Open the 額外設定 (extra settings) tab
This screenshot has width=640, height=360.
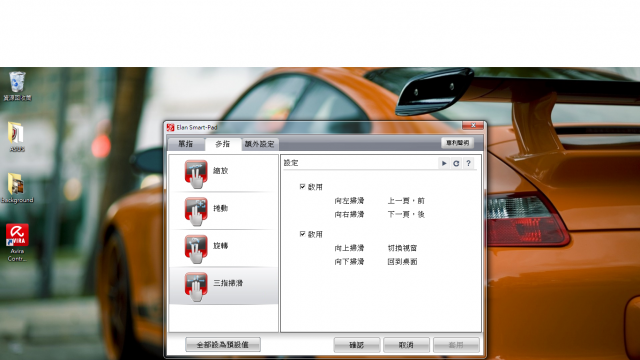tap(260, 144)
